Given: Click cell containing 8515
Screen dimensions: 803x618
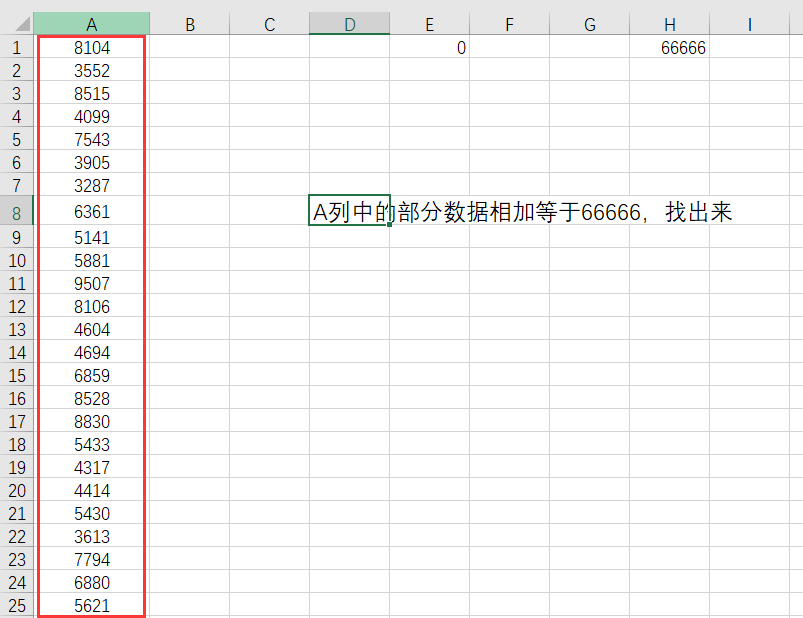Looking at the screenshot, I should click(92, 93).
